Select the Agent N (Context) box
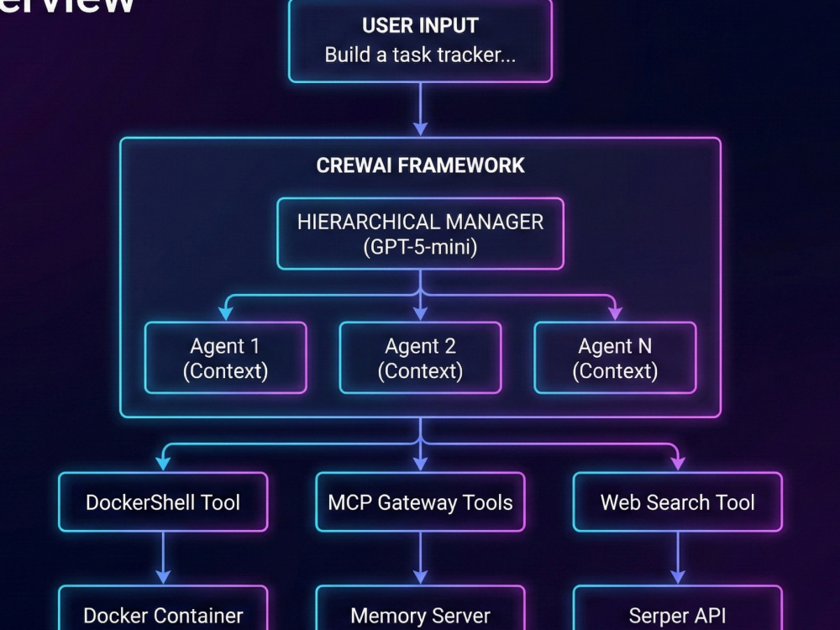The width and height of the screenshot is (840, 630). coord(615,358)
